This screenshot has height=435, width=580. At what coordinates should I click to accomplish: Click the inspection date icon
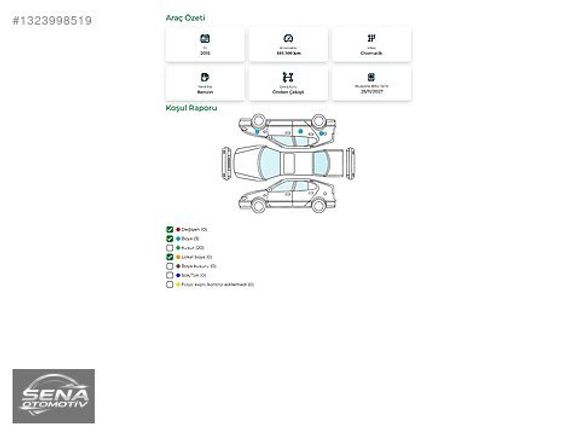pos(371,77)
